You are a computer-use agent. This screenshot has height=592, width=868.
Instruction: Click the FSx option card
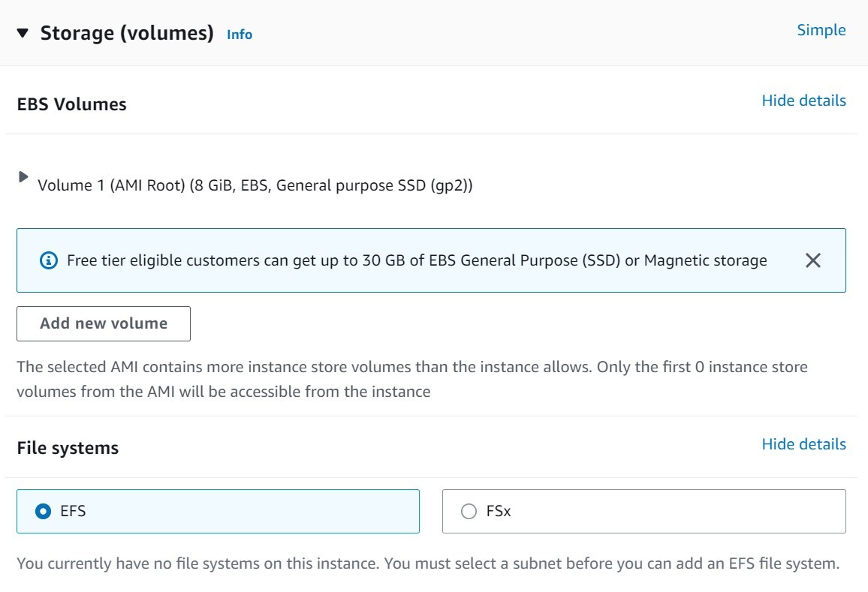(x=643, y=511)
